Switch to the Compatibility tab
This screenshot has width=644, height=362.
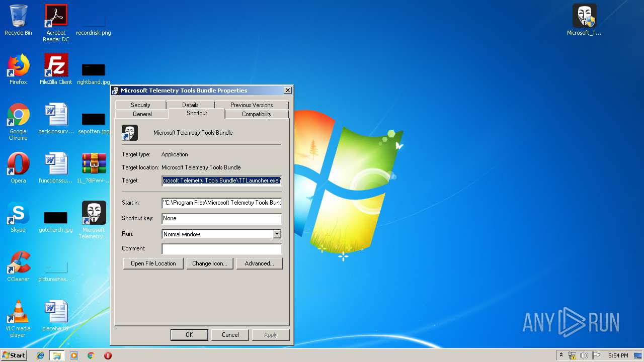coord(257,114)
